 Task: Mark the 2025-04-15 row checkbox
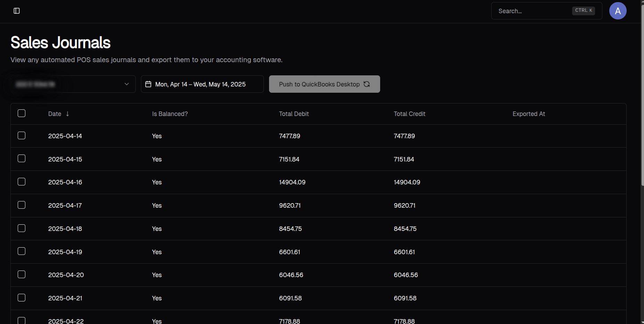click(x=22, y=158)
